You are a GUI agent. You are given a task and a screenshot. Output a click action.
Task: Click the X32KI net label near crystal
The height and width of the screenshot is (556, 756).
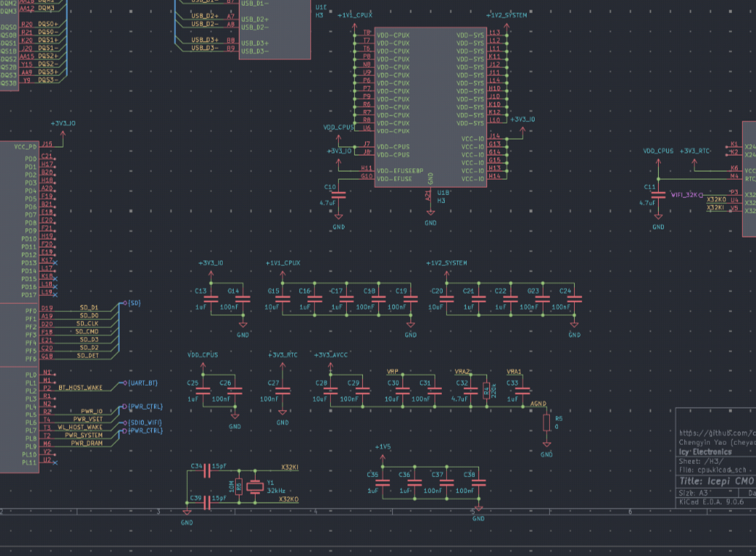point(289,467)
